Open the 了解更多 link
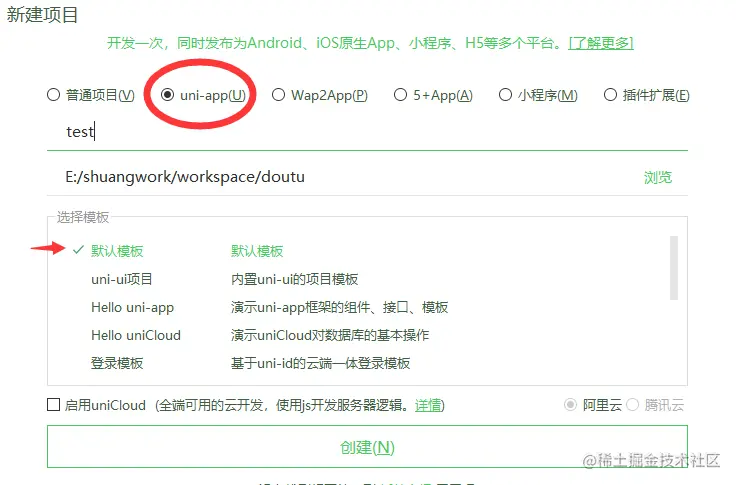 coord(601,43)
